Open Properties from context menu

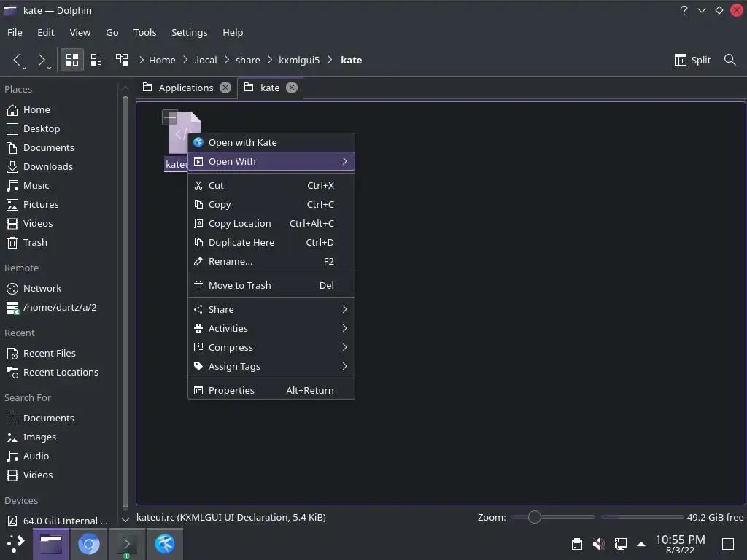[271, 391]
